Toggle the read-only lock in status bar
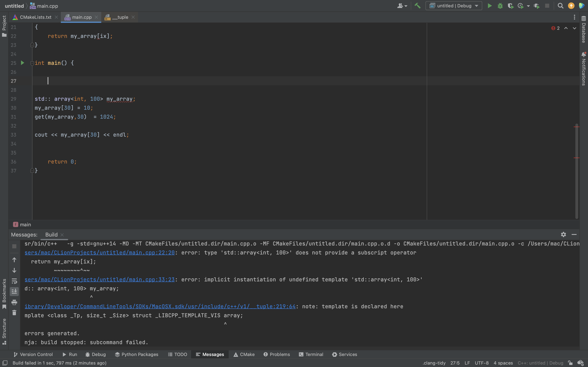This screenshot has width=588, height=367. coord(570,363)
